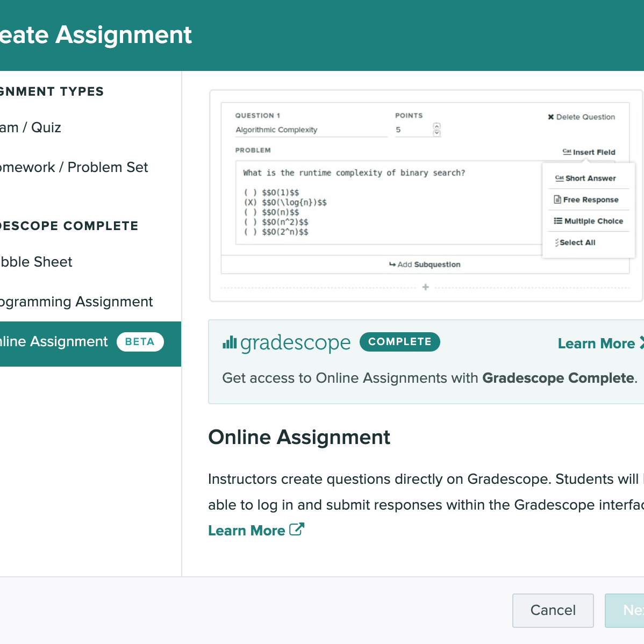Click 'Gradescope Complete' bold text in banner
This screenshot has height=644, width=644.
point(558,378)
